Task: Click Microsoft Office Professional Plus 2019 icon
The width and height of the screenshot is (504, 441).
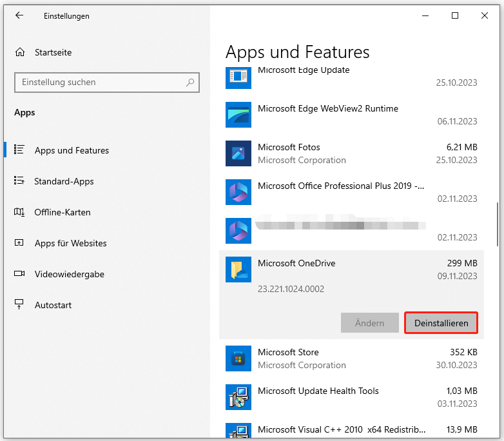Action: [x=238, y=192]
